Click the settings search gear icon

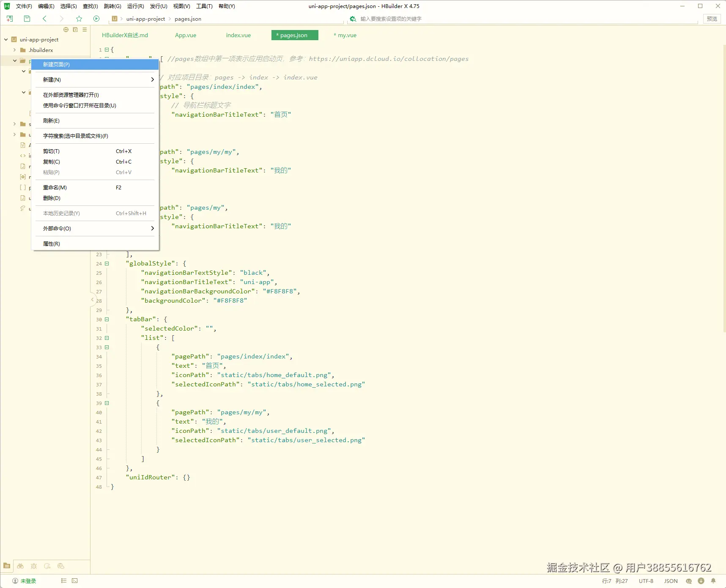point(353,19)
